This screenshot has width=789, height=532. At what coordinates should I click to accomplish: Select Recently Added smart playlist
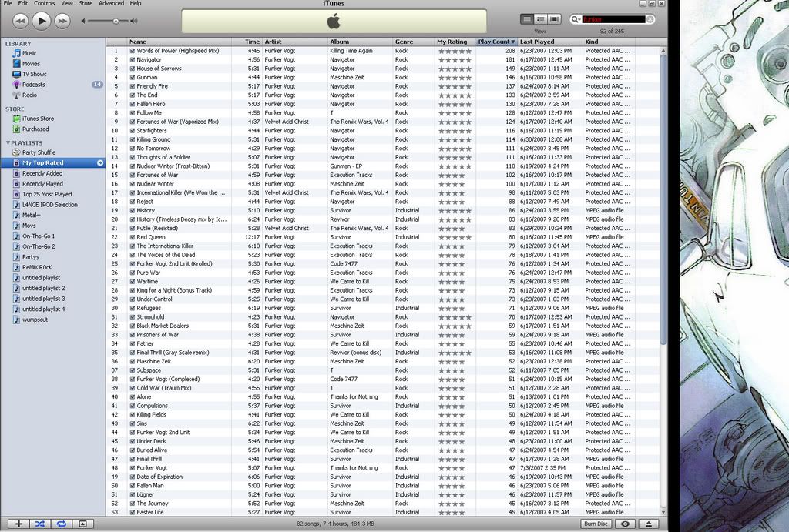click(x=42, y=173)
